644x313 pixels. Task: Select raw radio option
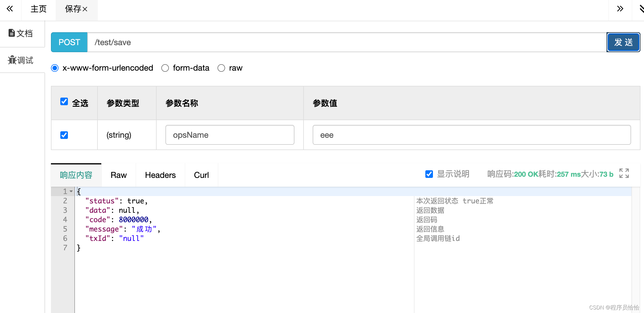pyautogui.click(x=221, y=68)
